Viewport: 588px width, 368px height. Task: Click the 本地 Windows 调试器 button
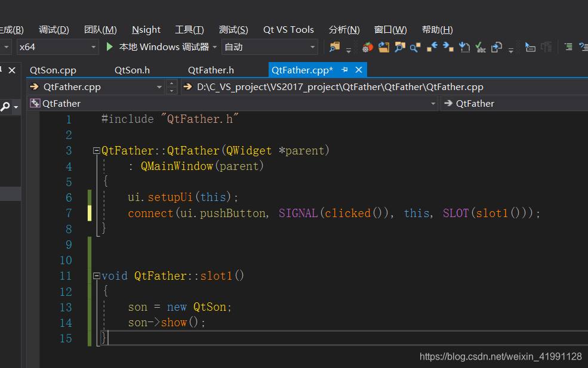coord(164,47)
